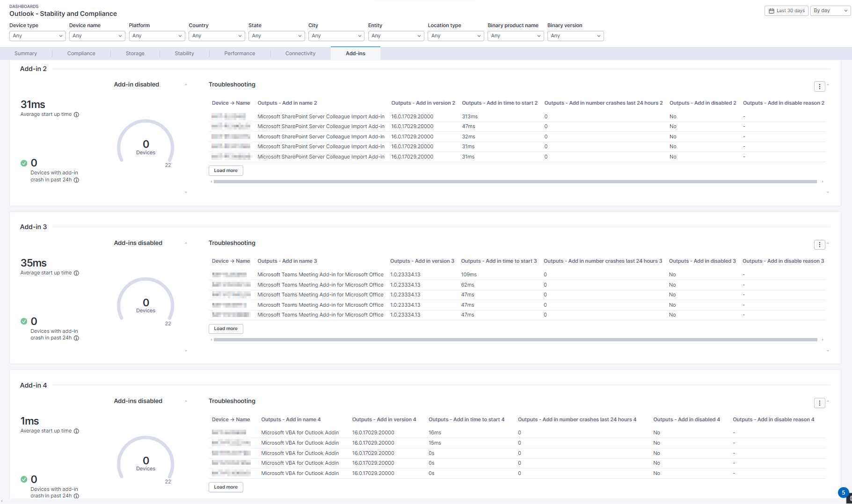Open the City filter dropdown

pos(336,36)
